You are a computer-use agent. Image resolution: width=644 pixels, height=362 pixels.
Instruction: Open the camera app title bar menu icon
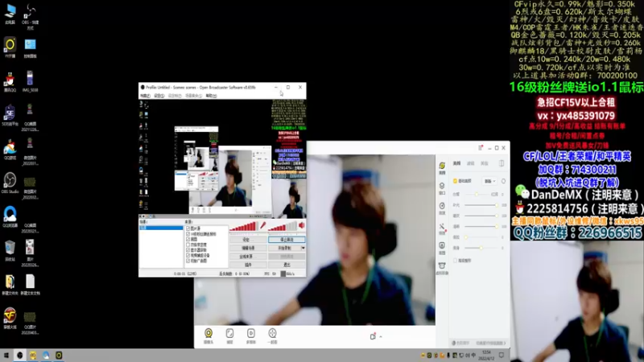(481, 148)
